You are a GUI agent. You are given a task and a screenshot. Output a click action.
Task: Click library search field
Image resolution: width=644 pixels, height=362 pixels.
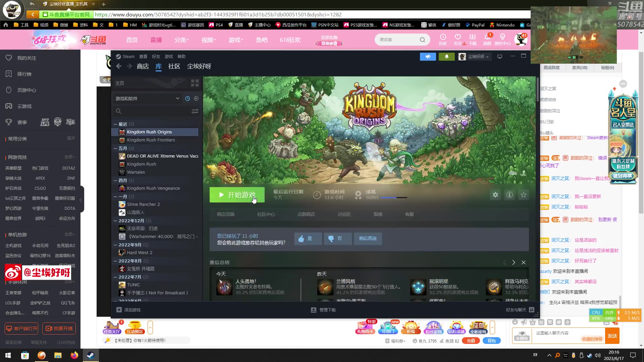tap(153, 111)
